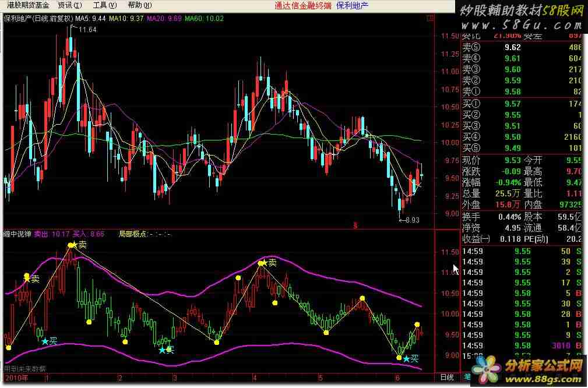Click the 缠中说禅 indicator name
The image size is (588, 388).
click(x=17, y=234)
